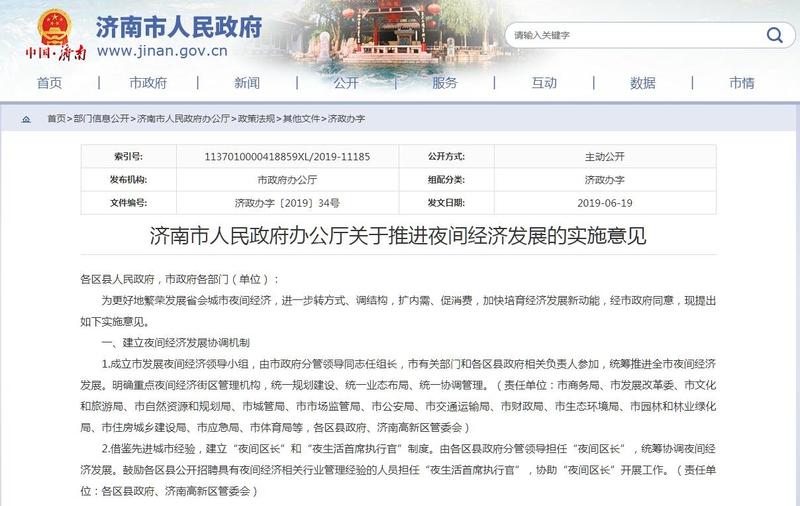This screenshot has height=506, width=800.
Task: Click heading 一、建立夜间经济发展协调机制
Action: [176, 343]
